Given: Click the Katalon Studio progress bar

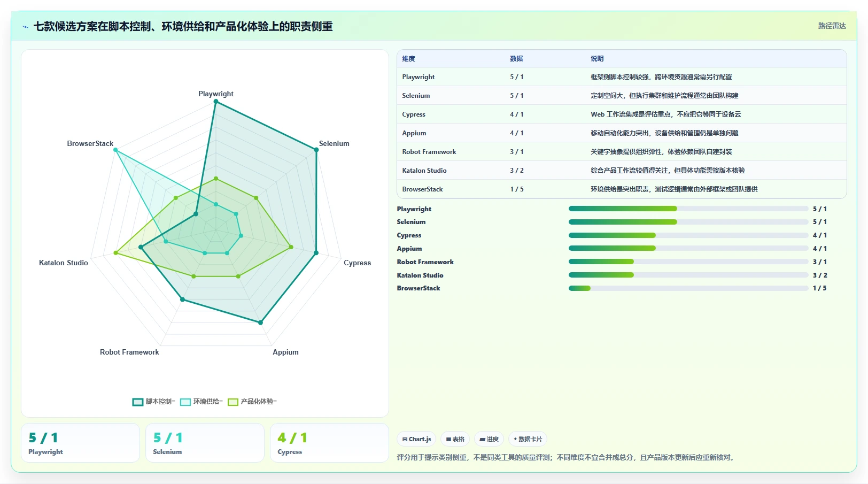Looking at the screenshot, I should tap(688, 275).
